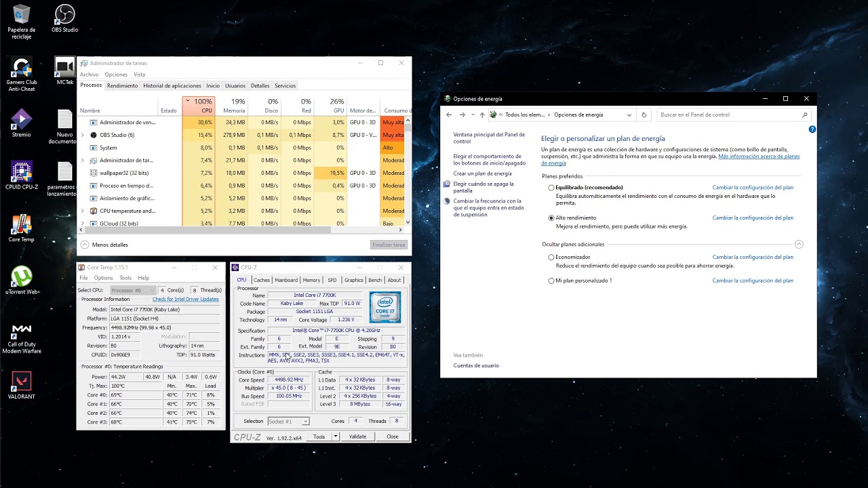The image size is (868, 488).
Task: Sort by the Memoria column header
Action: click(x=233, y=106)
